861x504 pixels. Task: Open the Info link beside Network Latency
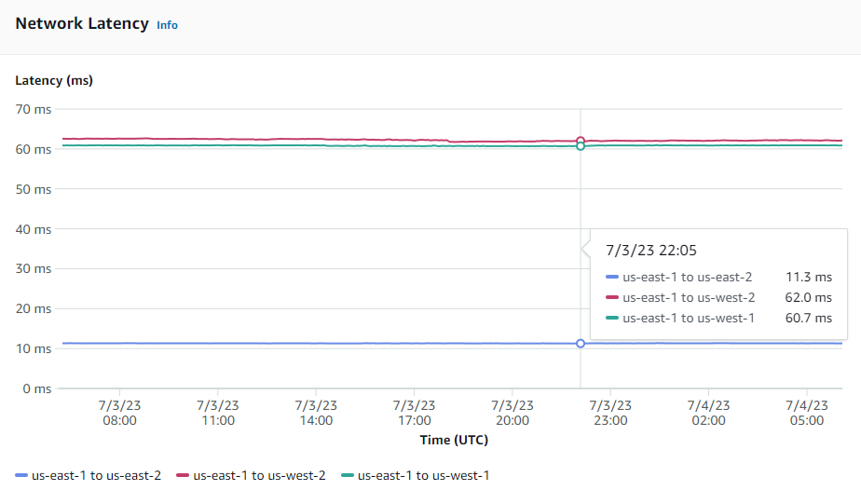coord(167,25)
